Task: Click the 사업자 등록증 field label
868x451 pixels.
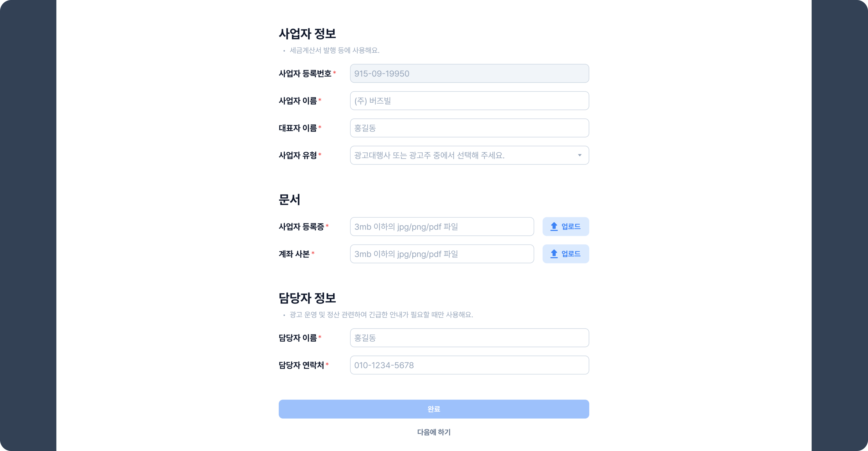Action: 301,226
